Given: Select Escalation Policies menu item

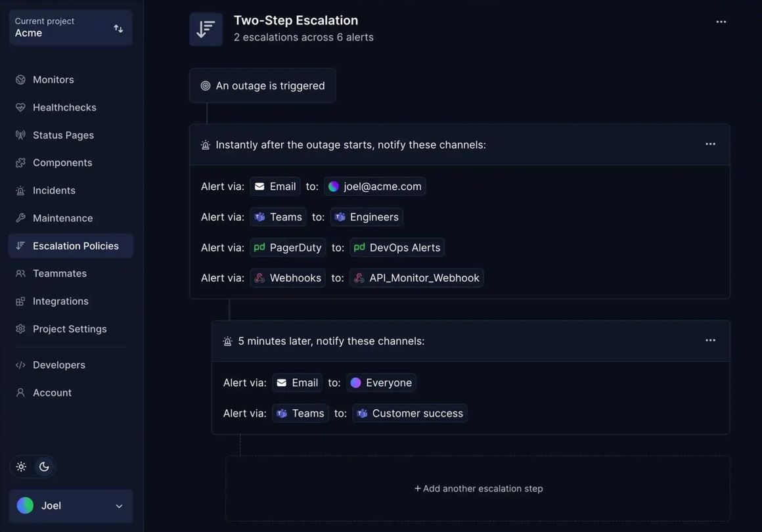Looking at the screenshot, I should click(x=70, y=246).
